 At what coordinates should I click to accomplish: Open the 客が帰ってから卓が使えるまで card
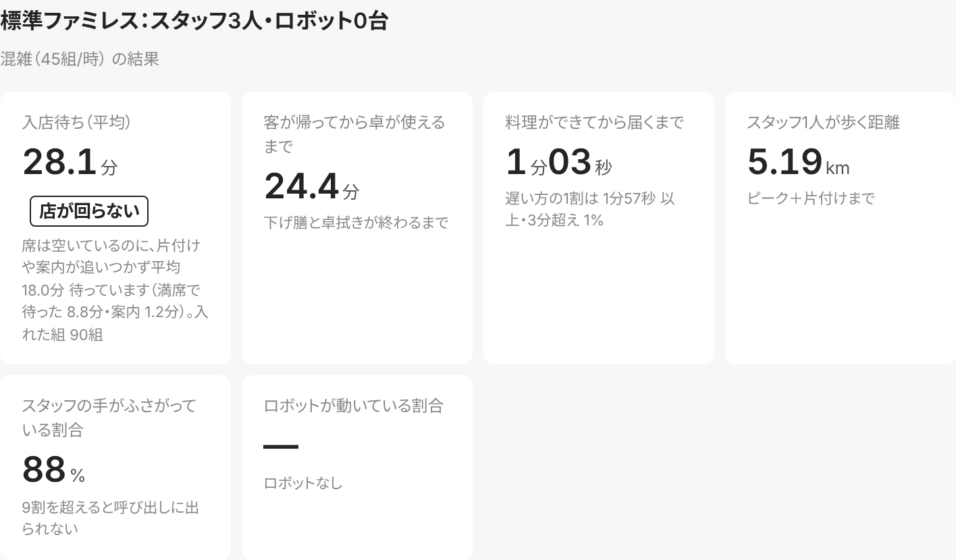pyautogui.click(x=357, y=228)
